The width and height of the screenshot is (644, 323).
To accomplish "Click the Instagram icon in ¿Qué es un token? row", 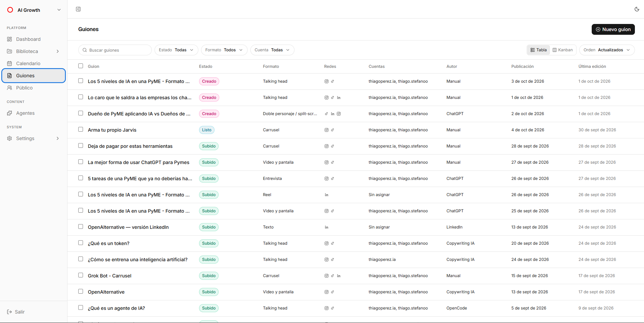I will coord(326,243).
